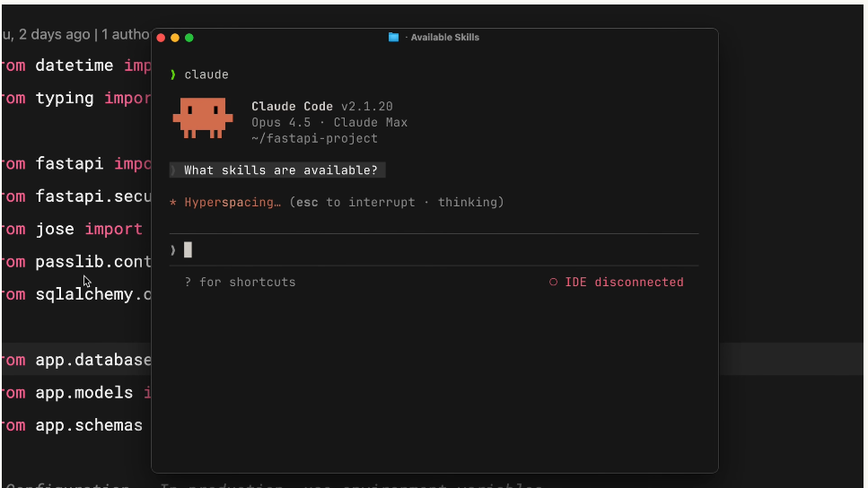The image size is (868, 488).
Task: Click the red circle icon before IDE disconnected
Action: click(x=554, y=283)
